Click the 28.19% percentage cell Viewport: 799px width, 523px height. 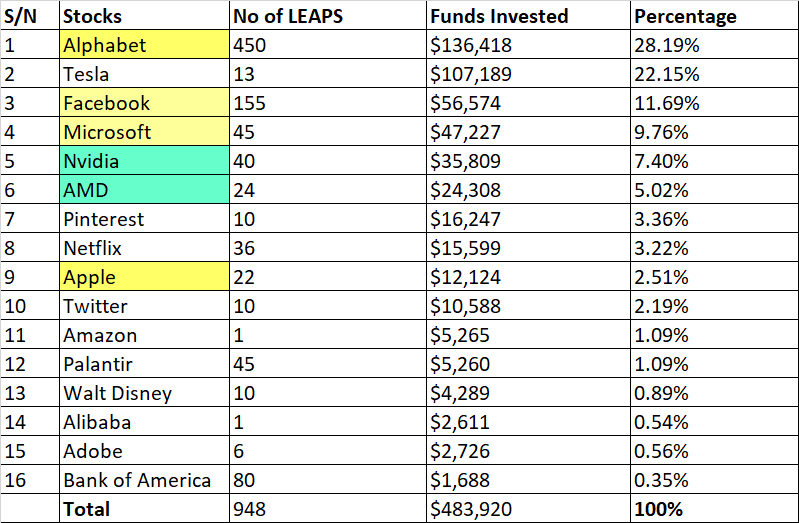click(x=713, y=45)
